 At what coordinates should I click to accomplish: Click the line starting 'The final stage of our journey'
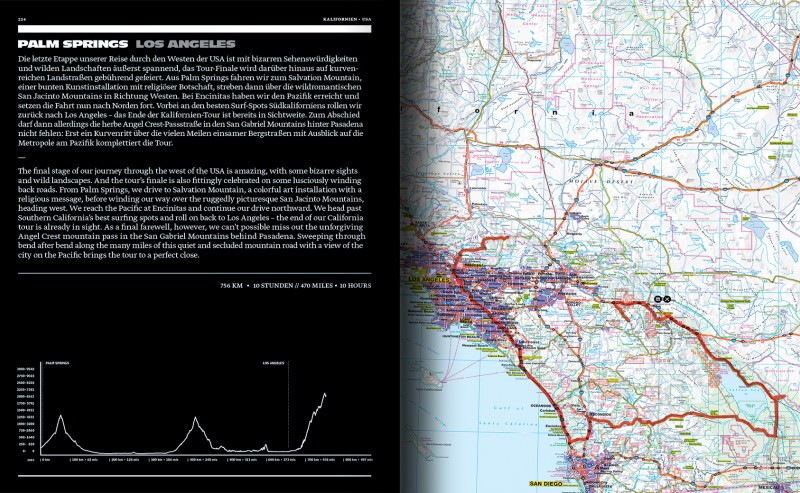pyautogui.click(x=188, y=171)
